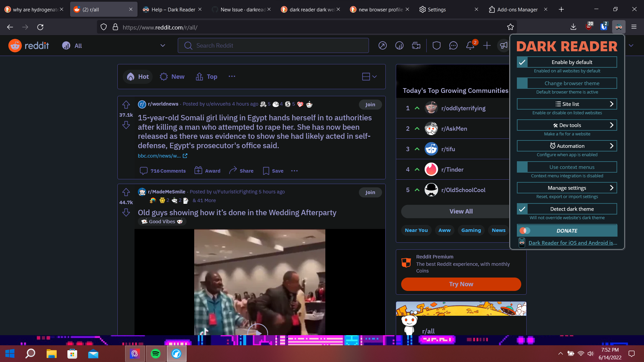Viewport: 644px width, 362px height.
Task: Expand the Automation section
Action: click(x=567, y=146)
